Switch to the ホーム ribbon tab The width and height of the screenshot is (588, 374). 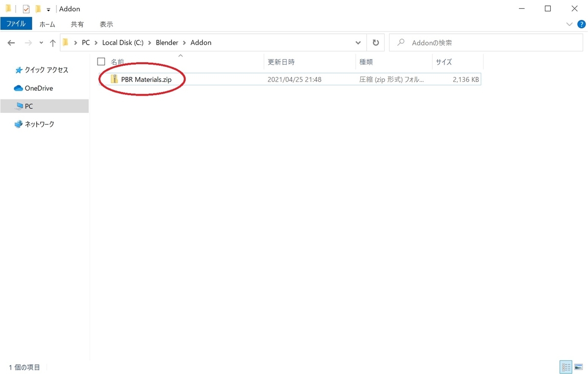pos(47,24)
